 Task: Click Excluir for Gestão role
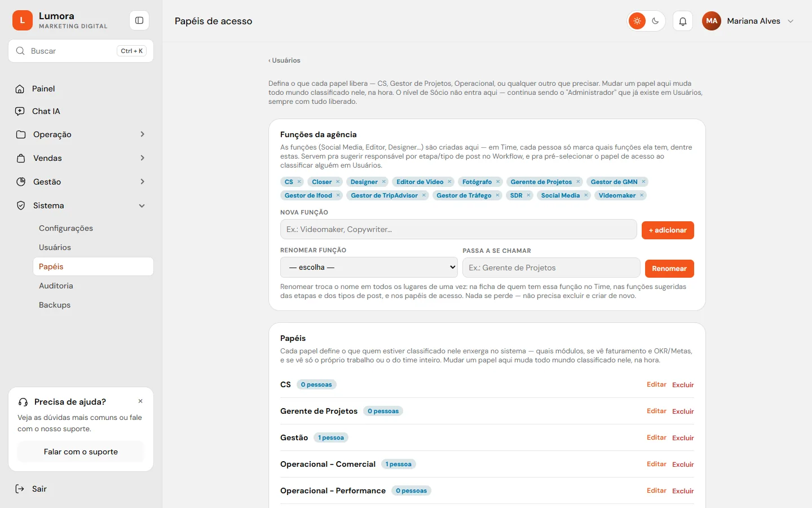(x=683, y=438)
